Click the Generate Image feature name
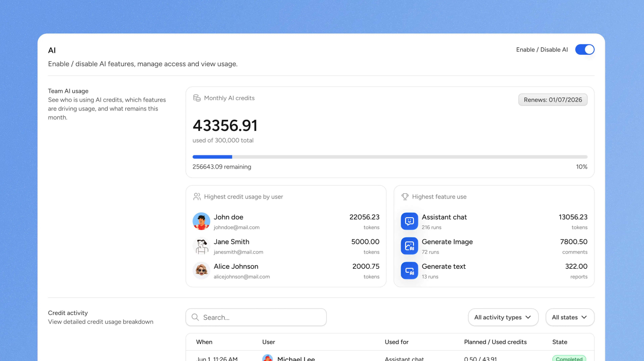644x361 pixels. click(447, 242)
